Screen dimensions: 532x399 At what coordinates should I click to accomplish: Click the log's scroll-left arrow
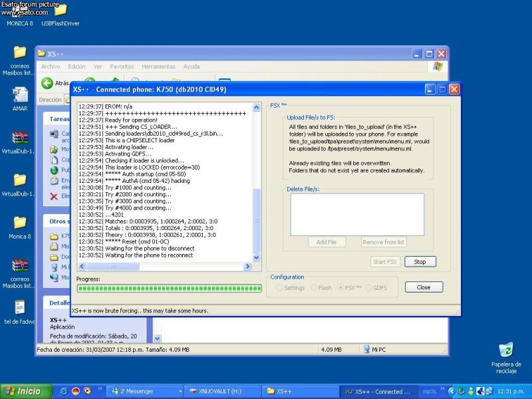point(82,267)
